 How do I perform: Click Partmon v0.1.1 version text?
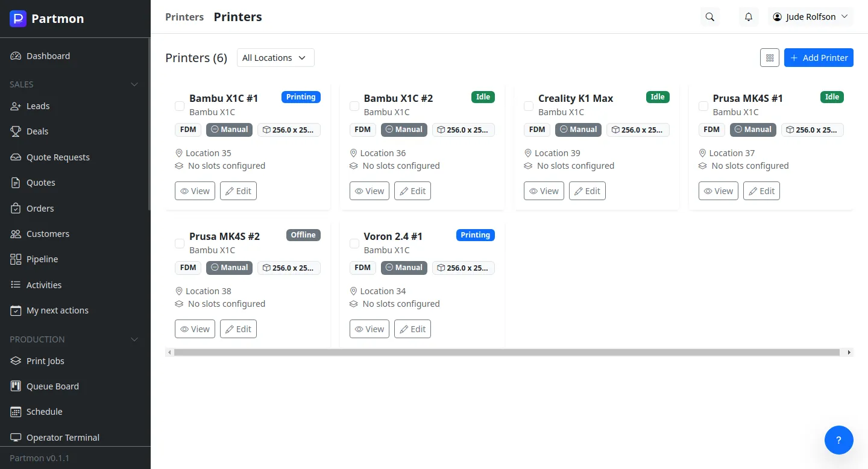(x=40, y=458)
